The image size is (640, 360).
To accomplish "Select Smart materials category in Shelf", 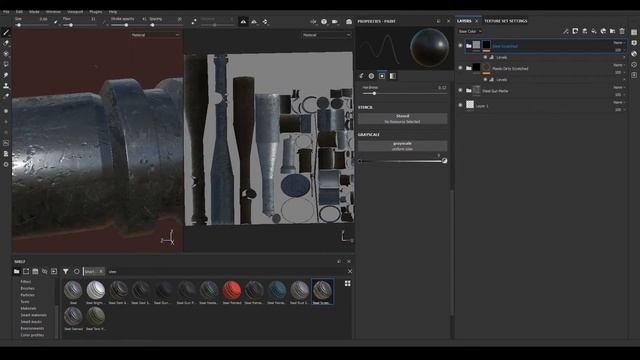I will 33,315.
